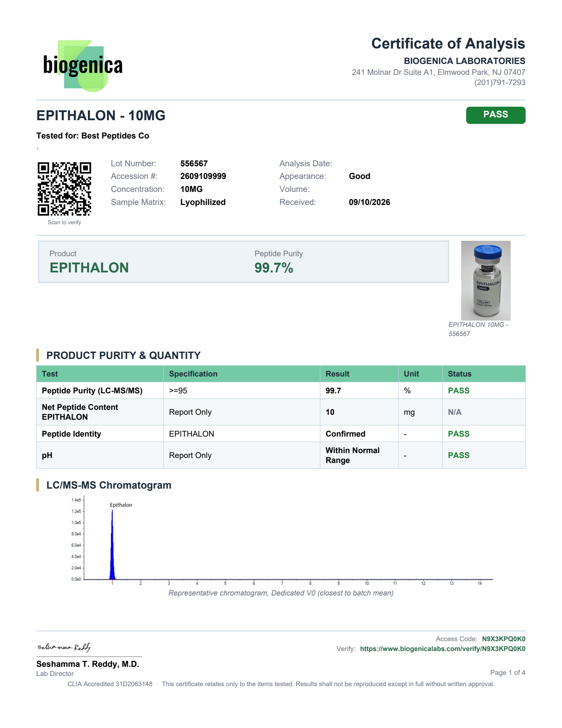
Task: Click the EPITHALON - 10MG title
Action: (101, 116)
